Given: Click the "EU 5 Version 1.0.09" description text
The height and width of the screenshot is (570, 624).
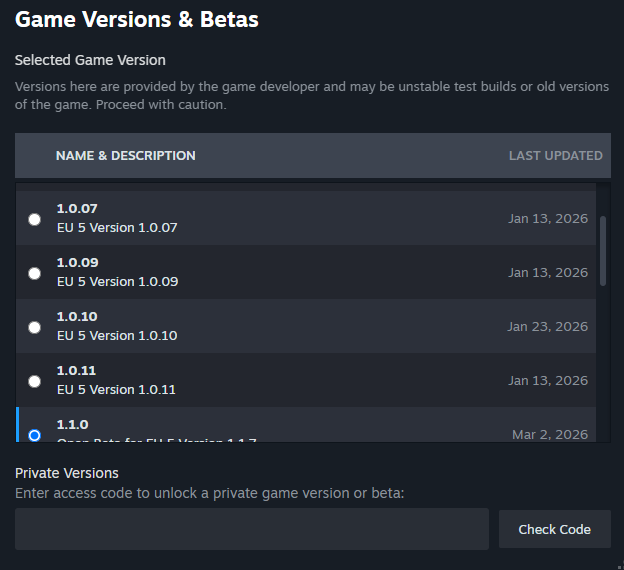Looking at the screenshot, I should (x=117, y=282).
